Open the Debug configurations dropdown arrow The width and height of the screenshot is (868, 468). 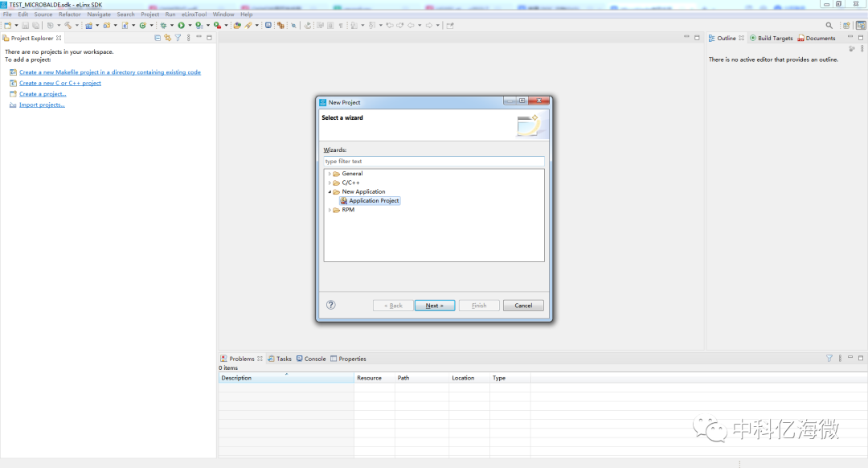[172, 26]
